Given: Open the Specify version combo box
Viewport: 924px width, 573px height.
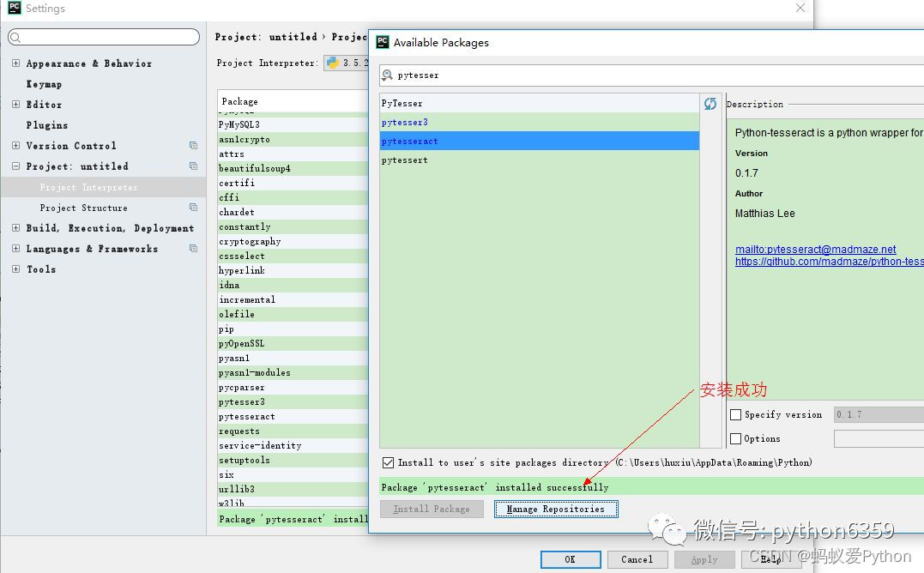Looking at the screenshot, I should [879, 414].
